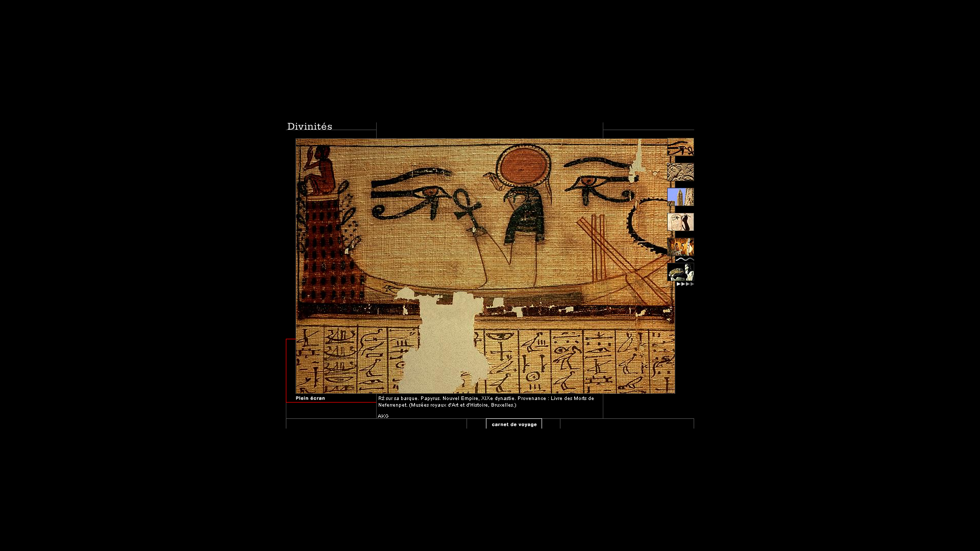Click the caption 'Râ sur sa barque. Papyrus.'
Screen dimensions: 980x551
(409, 398)
